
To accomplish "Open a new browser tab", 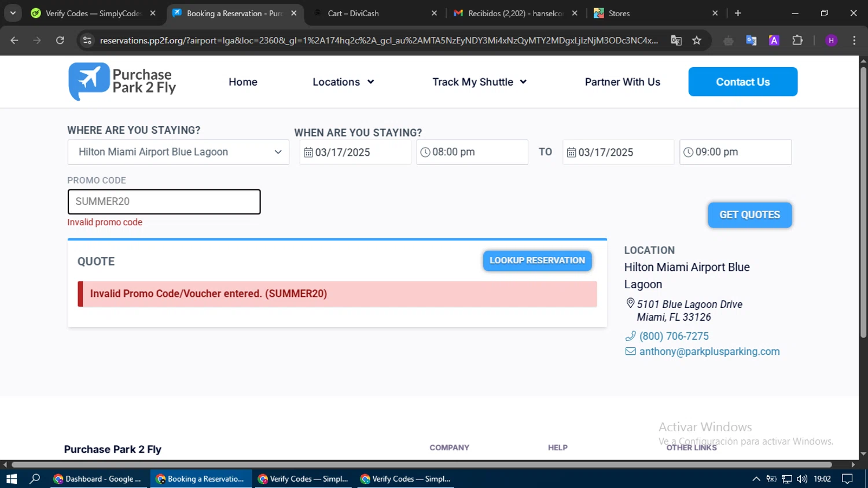I will click(x=738, y=13).
